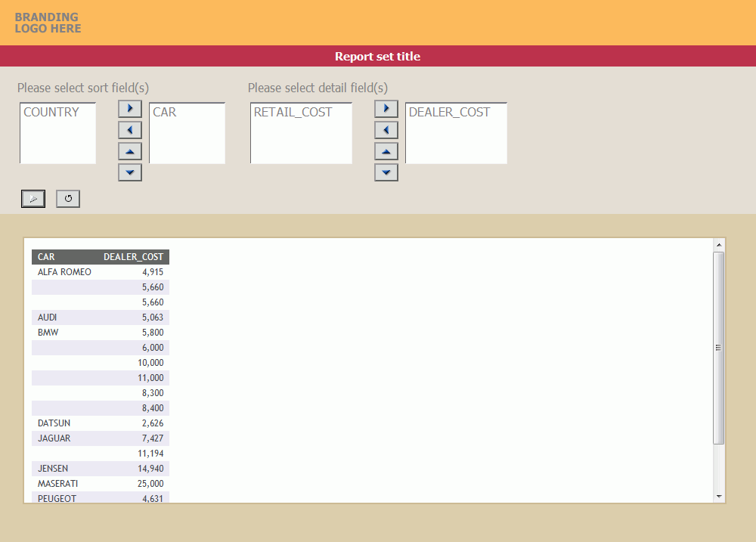Viewport: 756px width, 542px height.
Task: Click the ALFA ROMEO row label
Action: pyautogui.click(x=64, y=272)
